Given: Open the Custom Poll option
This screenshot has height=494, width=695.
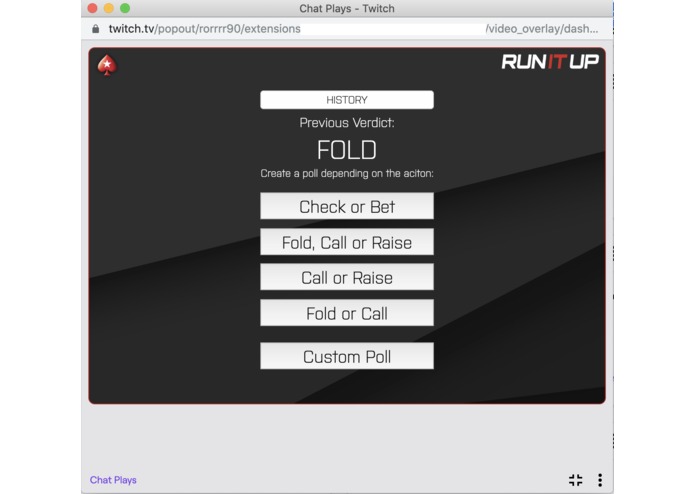Looking at the screenshot, I should point(347,356).
